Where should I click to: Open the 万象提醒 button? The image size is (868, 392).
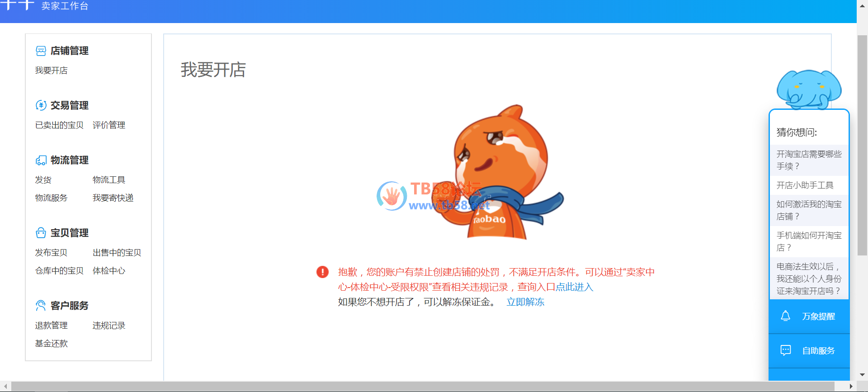point(809,316)
